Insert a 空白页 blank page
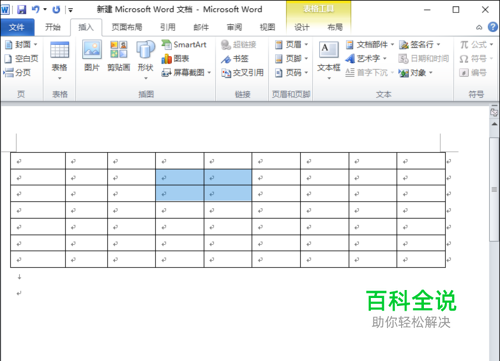Screen dimensions: 500x361 coord(22,59)
